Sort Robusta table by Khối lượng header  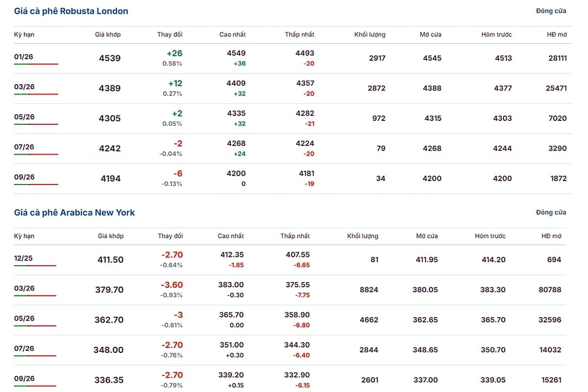pyautogui.click(x=369, y=35)
